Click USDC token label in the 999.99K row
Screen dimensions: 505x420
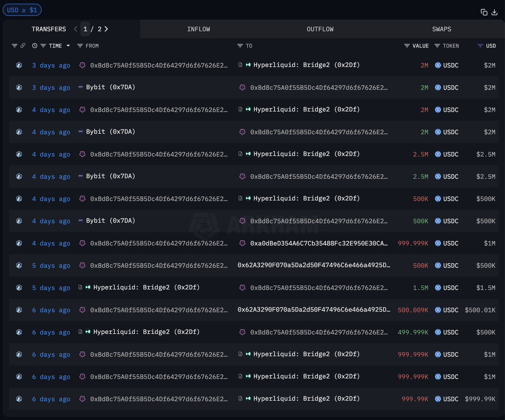click(451, 399)
